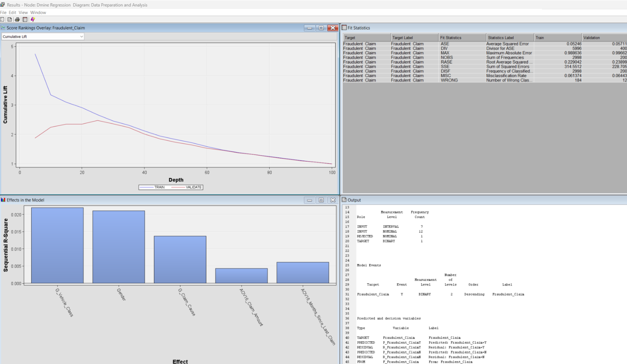
Task: Click the Effects in the Model bar-chart icon
Action: 3,200
